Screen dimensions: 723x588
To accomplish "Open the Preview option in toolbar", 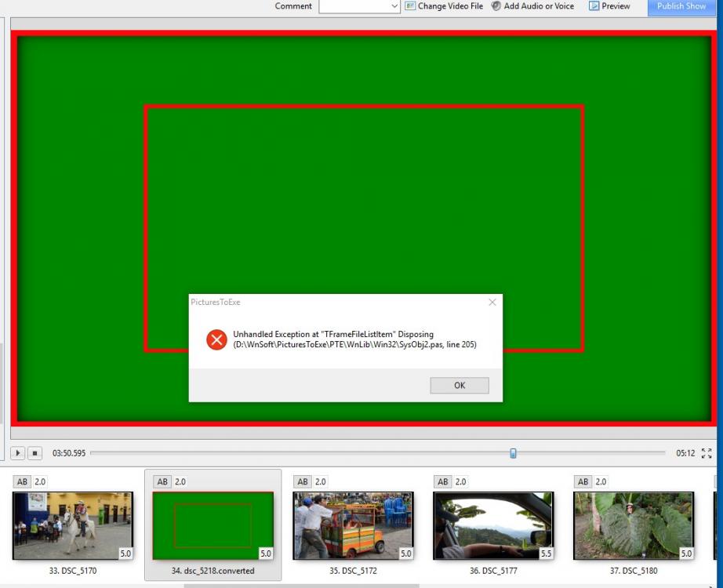I will (x=609, y=6).
